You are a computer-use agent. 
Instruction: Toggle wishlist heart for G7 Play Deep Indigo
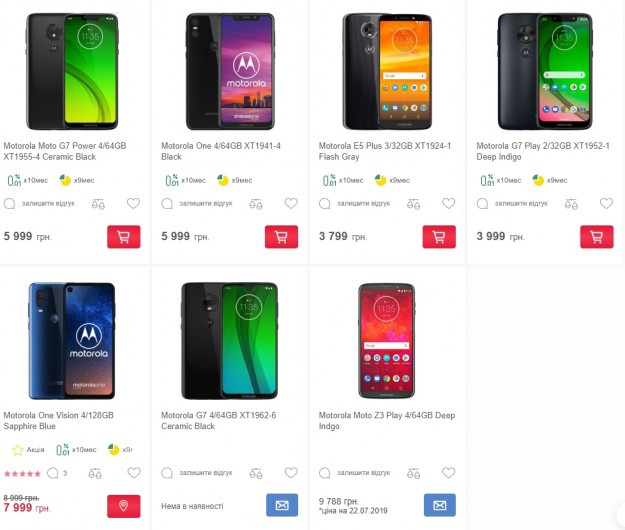point(606,203)
